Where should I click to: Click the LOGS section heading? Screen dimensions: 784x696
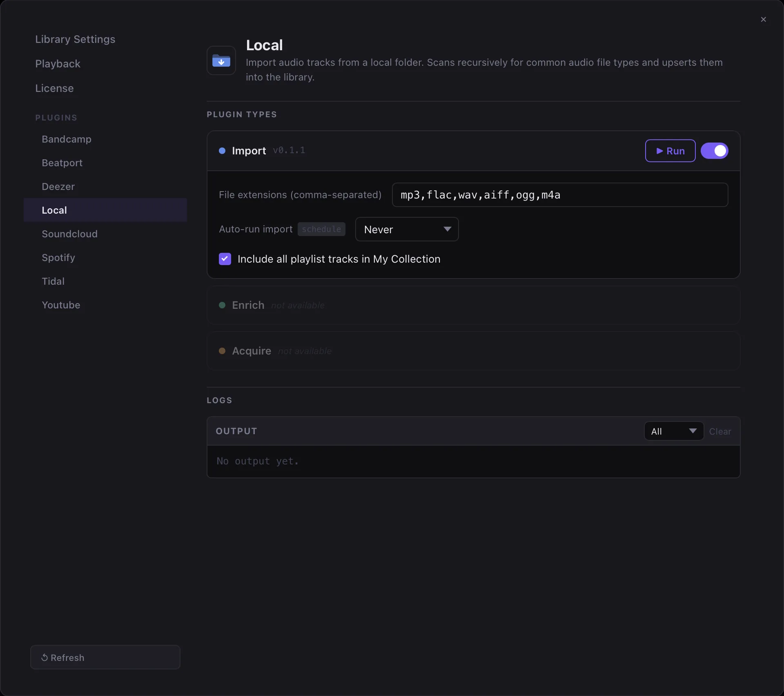click(x=219, y=400)
